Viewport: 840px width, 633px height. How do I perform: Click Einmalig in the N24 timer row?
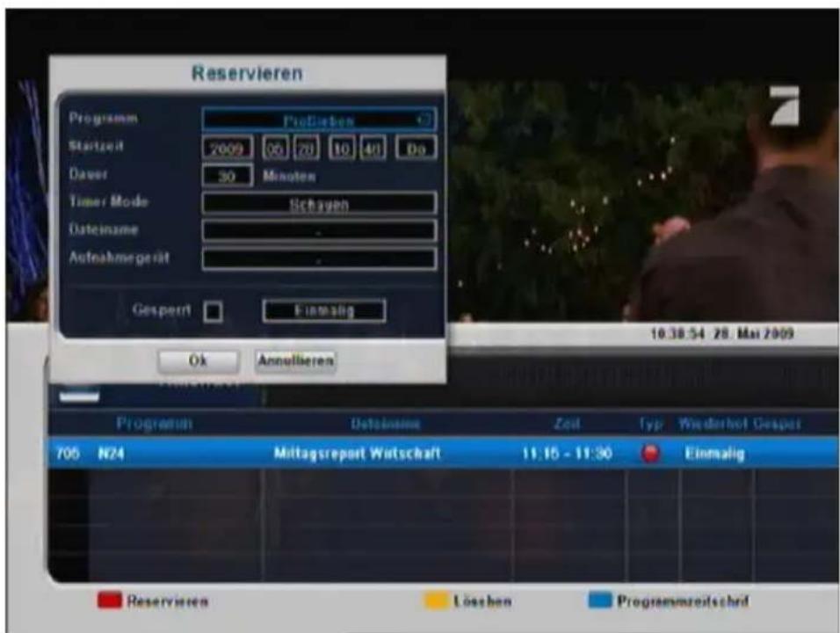pyautogui.click(x=714, y=454)
